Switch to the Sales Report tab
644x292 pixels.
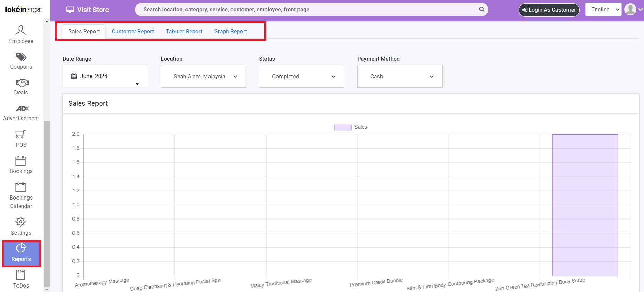pos(84,31)
